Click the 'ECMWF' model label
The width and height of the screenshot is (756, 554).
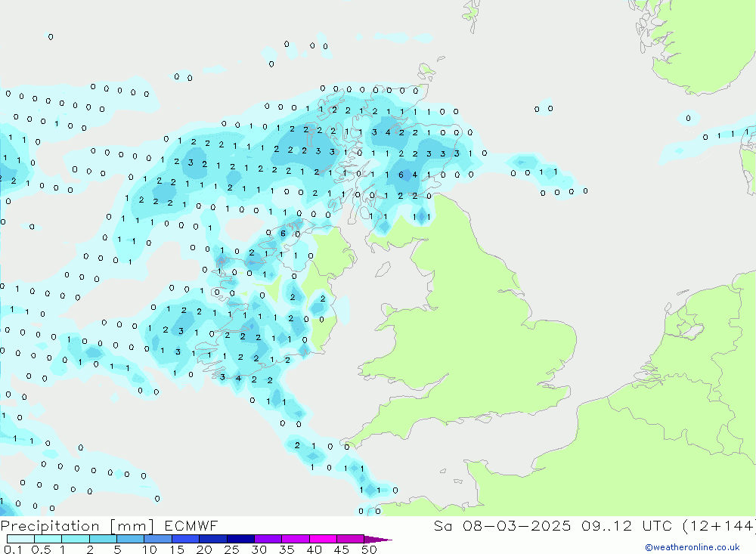pyautogui.click(x=191, y=525)
